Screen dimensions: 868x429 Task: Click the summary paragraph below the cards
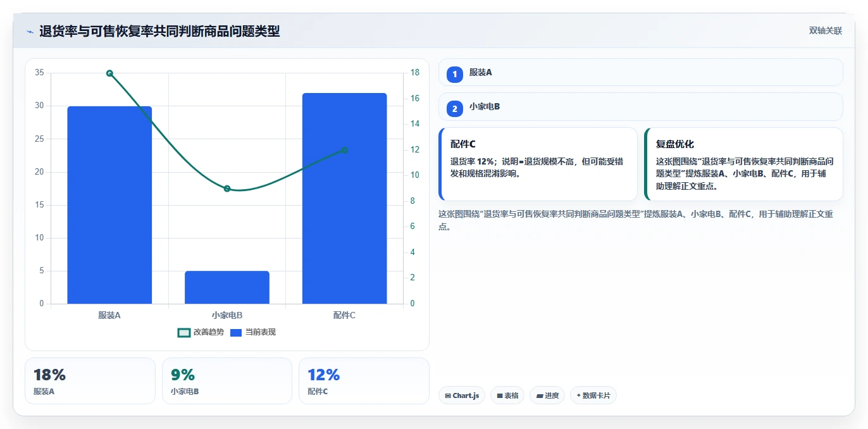(636, 220)
